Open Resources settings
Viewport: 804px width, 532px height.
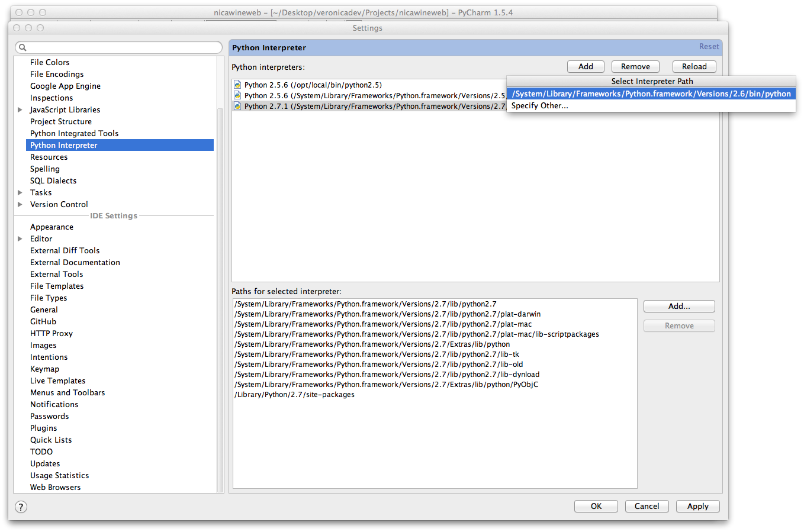point(49,157)
